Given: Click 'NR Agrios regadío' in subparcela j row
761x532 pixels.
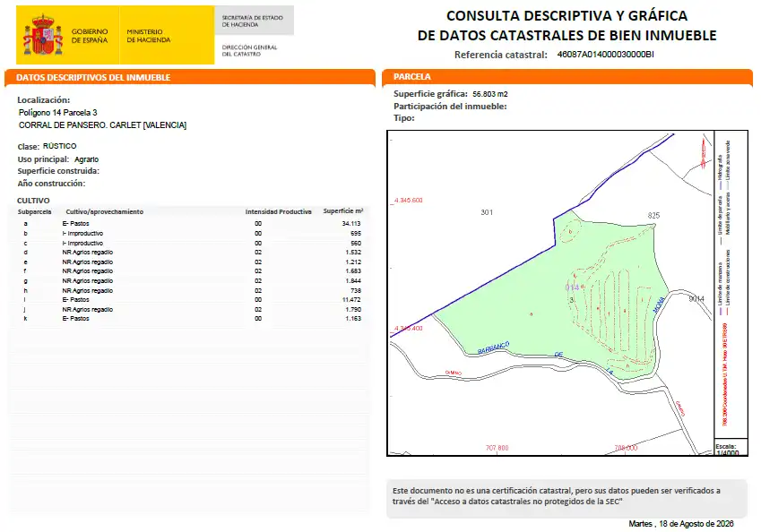Looking at the screenshot, I should pos(87,309).
